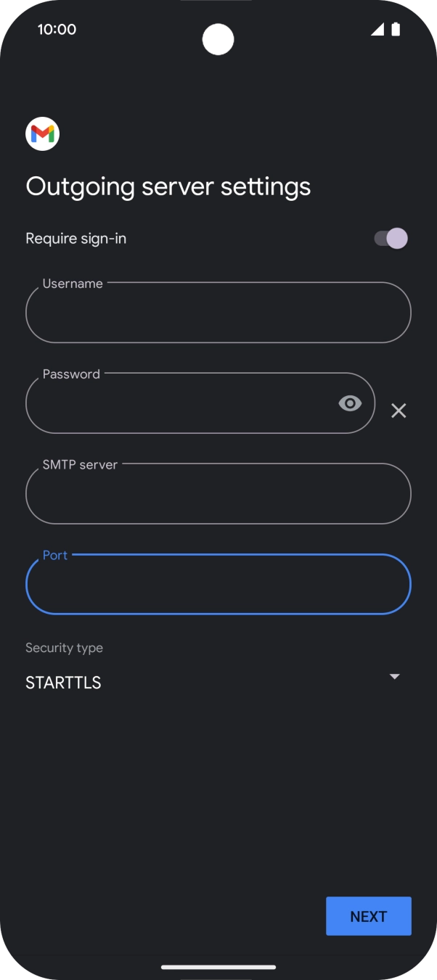Clear the password with the X icon
The height and width of the screenshot is (980, 437).
pos(398,411)
